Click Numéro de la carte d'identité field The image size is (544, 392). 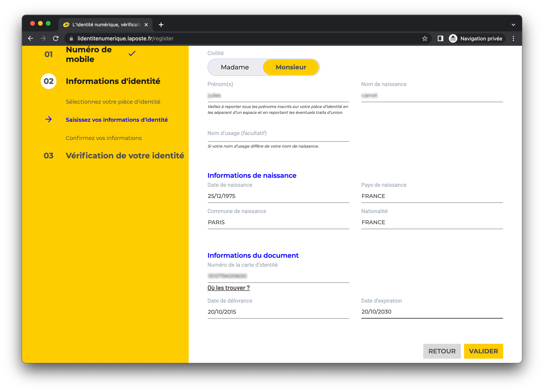click(x=278, y=276)
